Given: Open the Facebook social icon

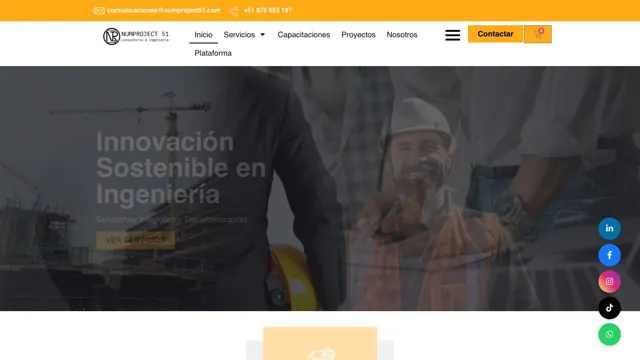Looking at the screenshot, I should [609, 255].
